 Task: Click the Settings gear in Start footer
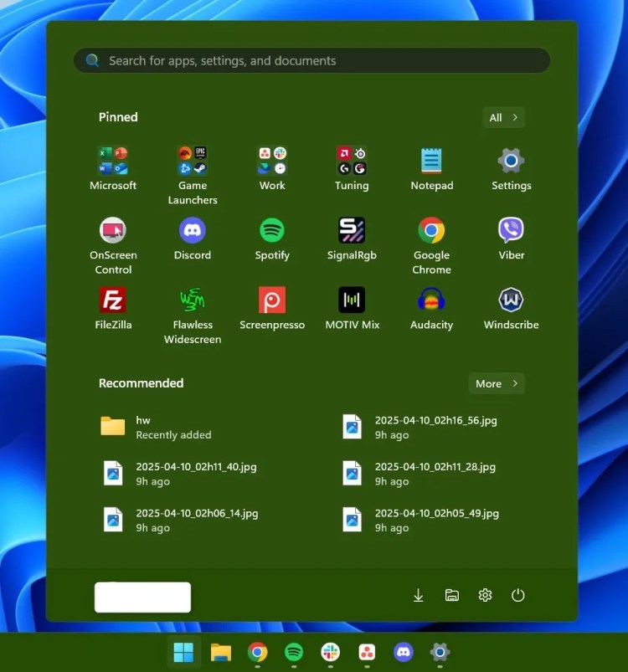(x=485, y=595)
